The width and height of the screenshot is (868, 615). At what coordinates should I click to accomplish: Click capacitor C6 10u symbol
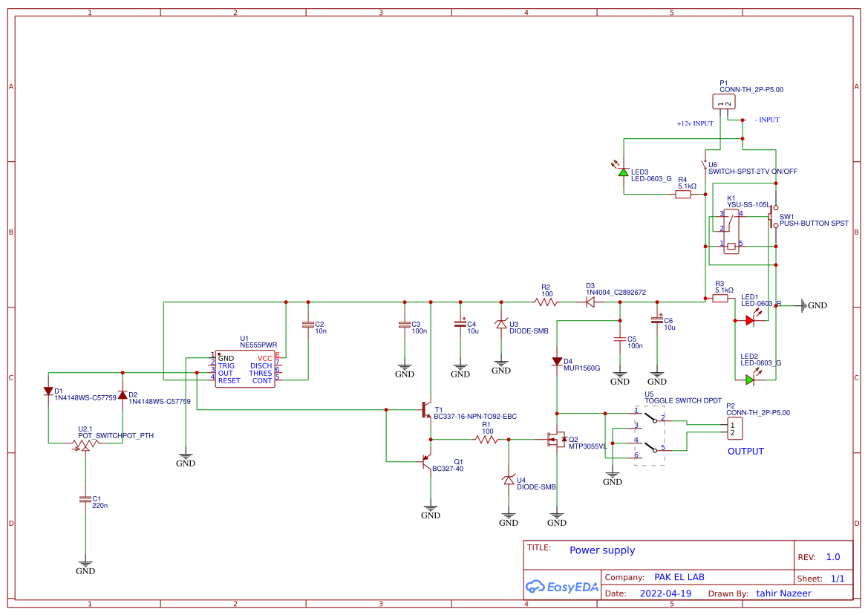pyautogui.click(x=657, y=321)
